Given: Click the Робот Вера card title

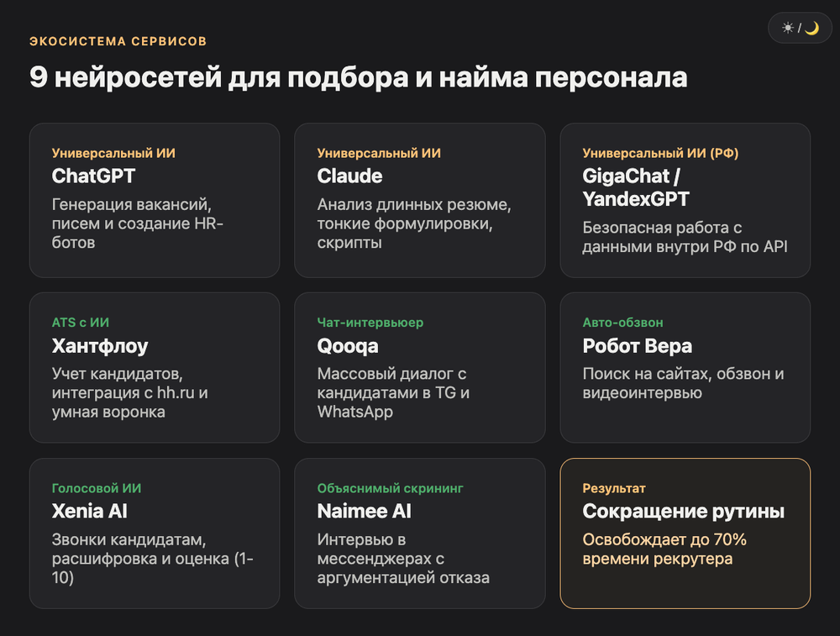Looking at the screenshot, I should (637, 346).
